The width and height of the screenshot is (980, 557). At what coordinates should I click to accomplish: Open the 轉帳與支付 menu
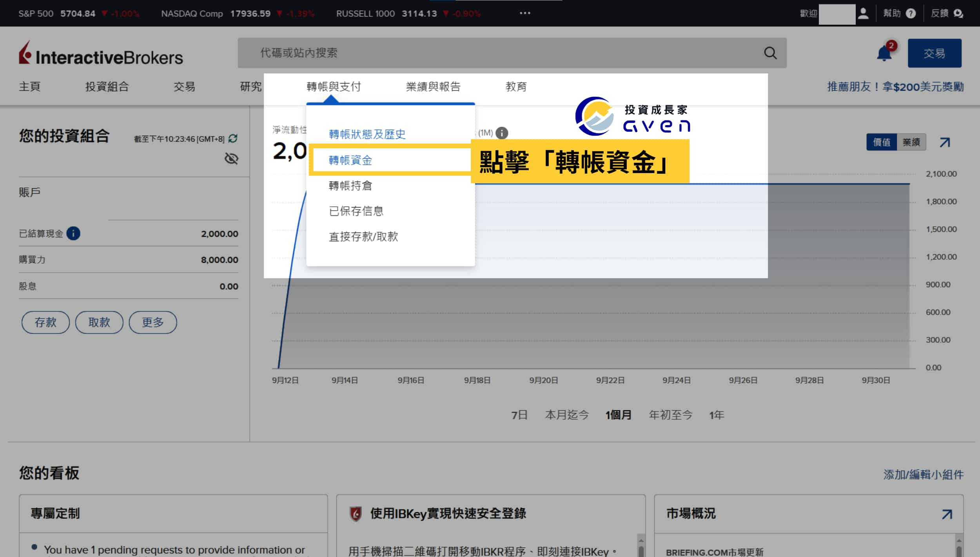coord(334,86)
